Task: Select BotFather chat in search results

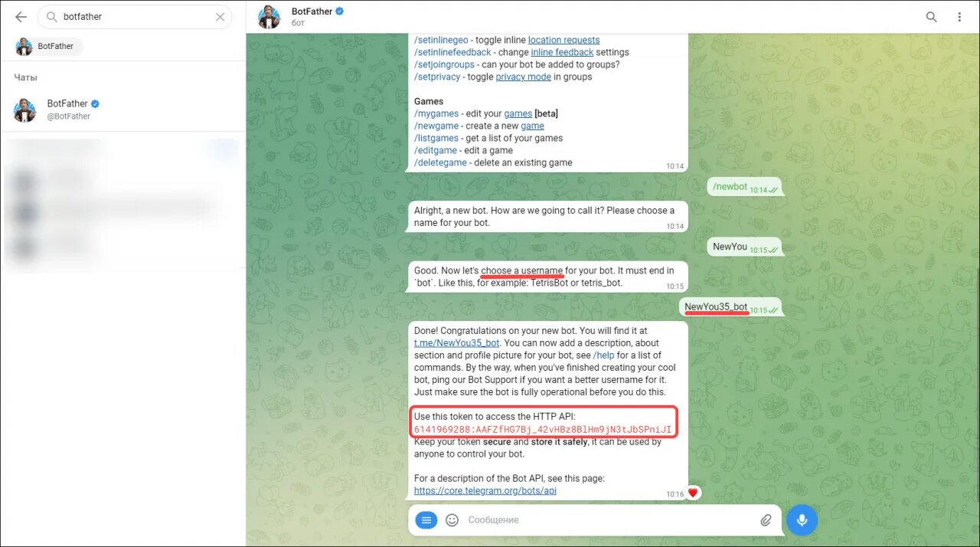Action: [122, 110]
